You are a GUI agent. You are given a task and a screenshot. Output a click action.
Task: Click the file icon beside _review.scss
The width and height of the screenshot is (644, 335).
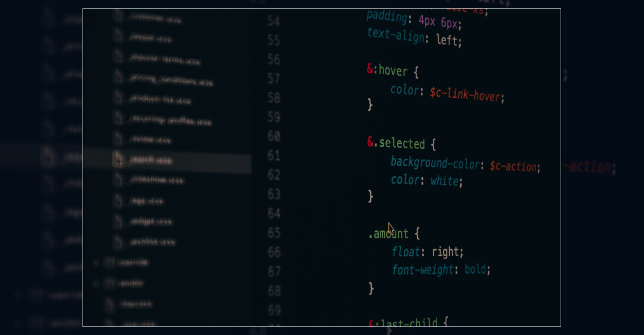click(119, 139)
